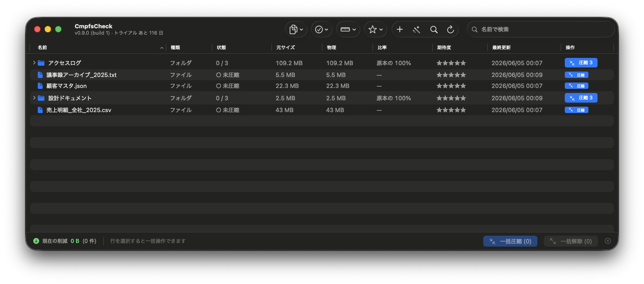Compress 顧客マスタ.json with its 圧縮 button
Viewport: 644px width, 284px height.
(x=577, y=86)
